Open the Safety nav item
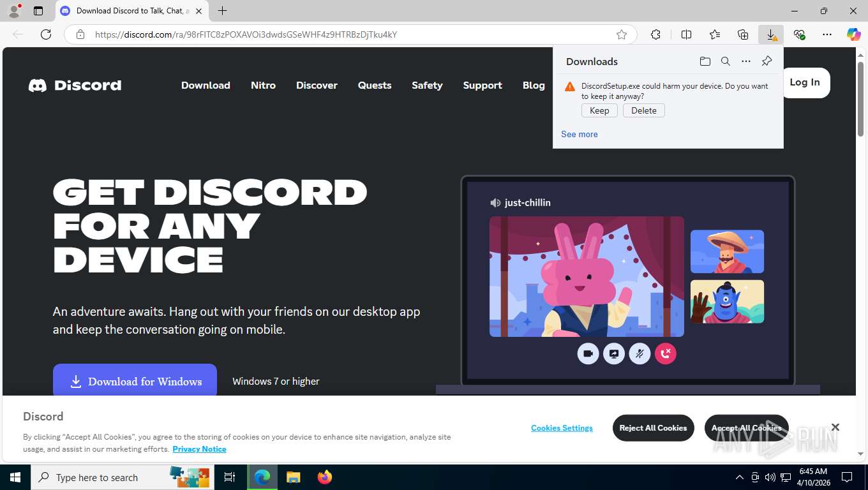 click(x=427, y=85)
